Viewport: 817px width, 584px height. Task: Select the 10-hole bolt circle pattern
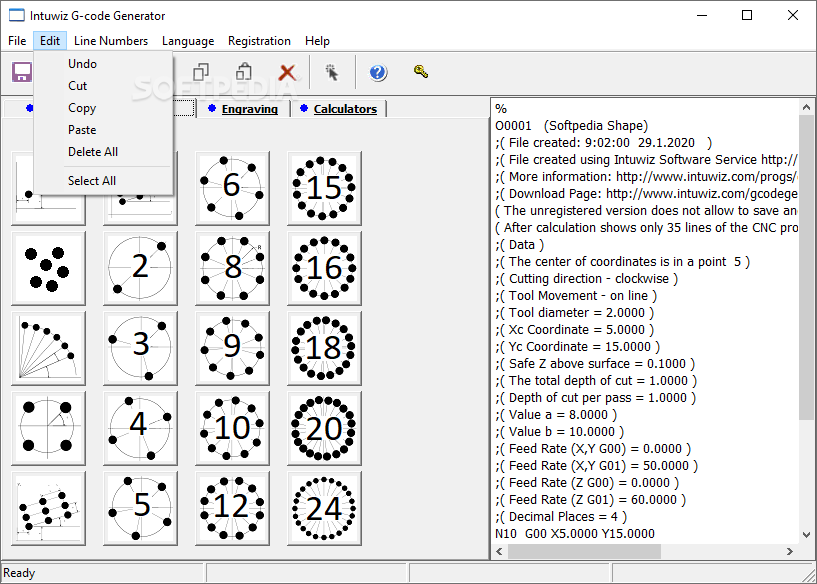tap(232, 428)
